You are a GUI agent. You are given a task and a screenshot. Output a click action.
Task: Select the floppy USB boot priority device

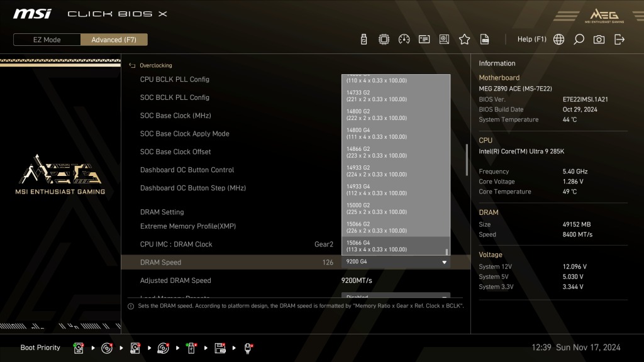[219, 348]
